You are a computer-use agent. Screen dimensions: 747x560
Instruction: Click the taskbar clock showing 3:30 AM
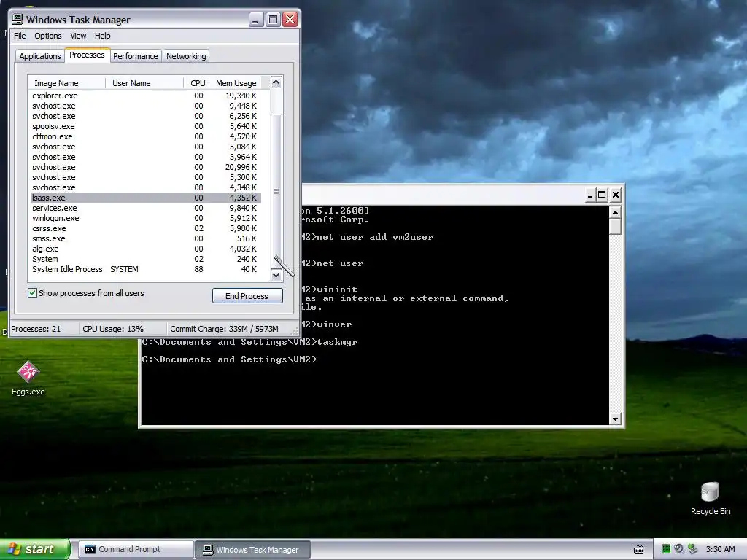pos(720,549)
